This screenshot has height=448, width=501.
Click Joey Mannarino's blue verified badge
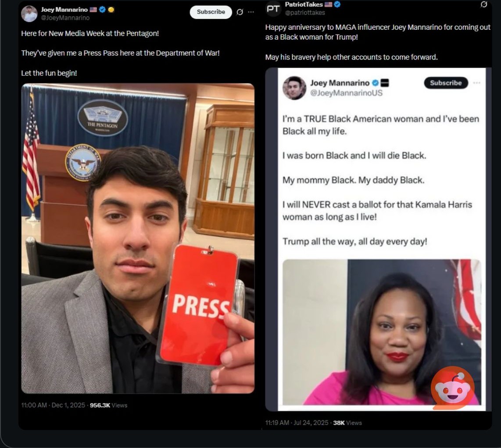102,9
